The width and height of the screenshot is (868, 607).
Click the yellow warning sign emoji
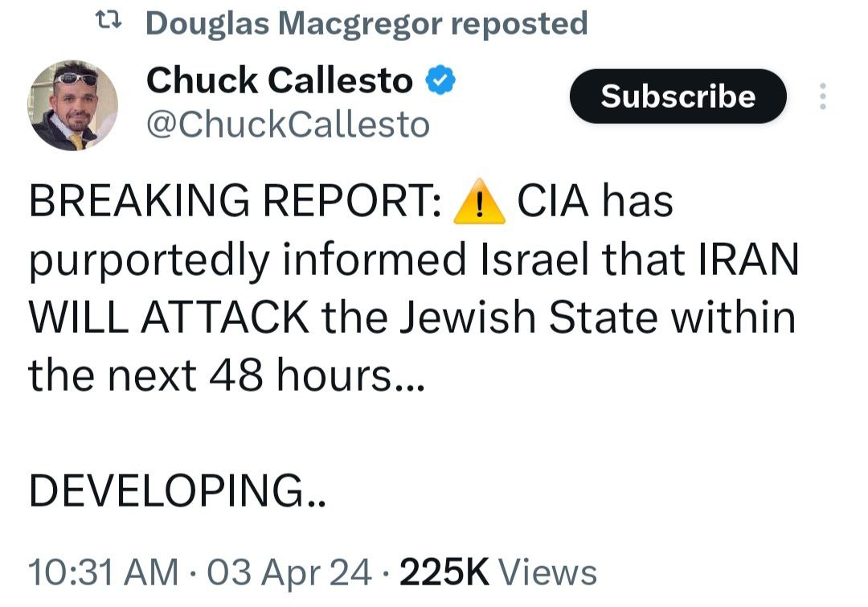tap(479, 201)
